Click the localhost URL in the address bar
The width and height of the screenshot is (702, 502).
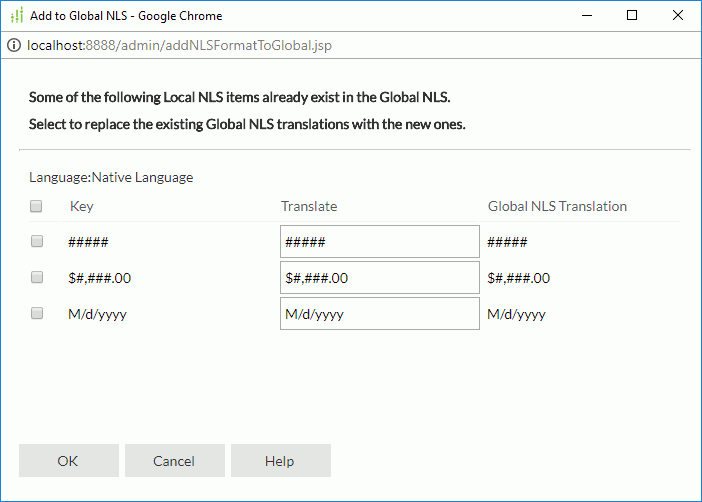coord(179,45)
